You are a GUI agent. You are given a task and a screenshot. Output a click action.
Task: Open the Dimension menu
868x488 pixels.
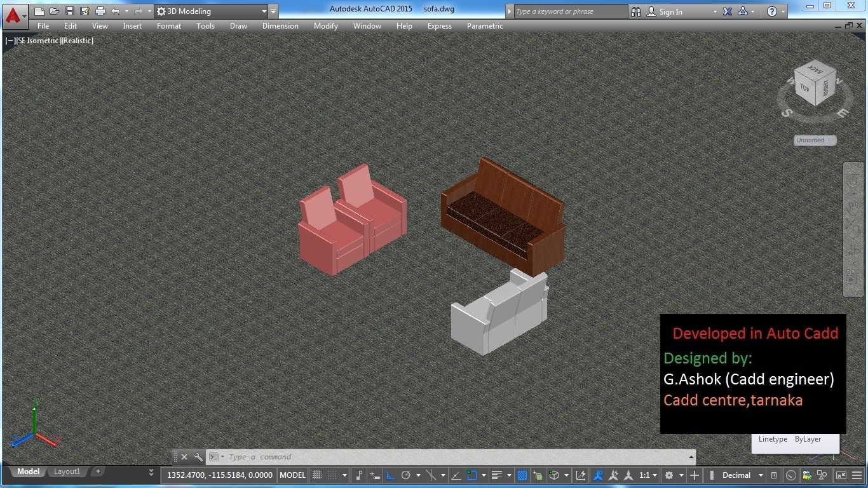pos(280,26)
